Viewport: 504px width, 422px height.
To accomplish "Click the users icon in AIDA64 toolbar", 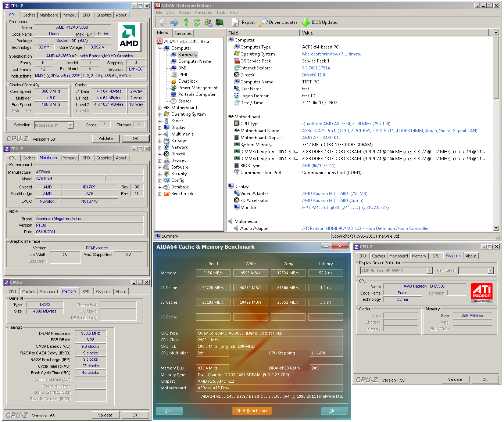I will coord(208,22).
